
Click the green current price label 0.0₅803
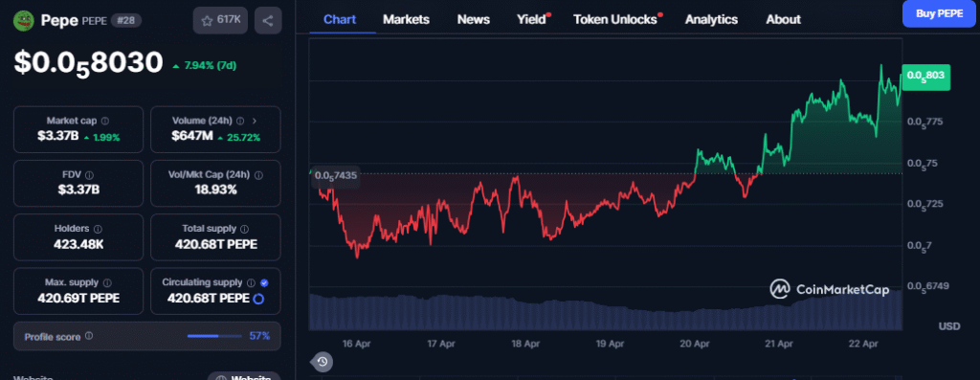pyautogui.click(x=926, y=78)
